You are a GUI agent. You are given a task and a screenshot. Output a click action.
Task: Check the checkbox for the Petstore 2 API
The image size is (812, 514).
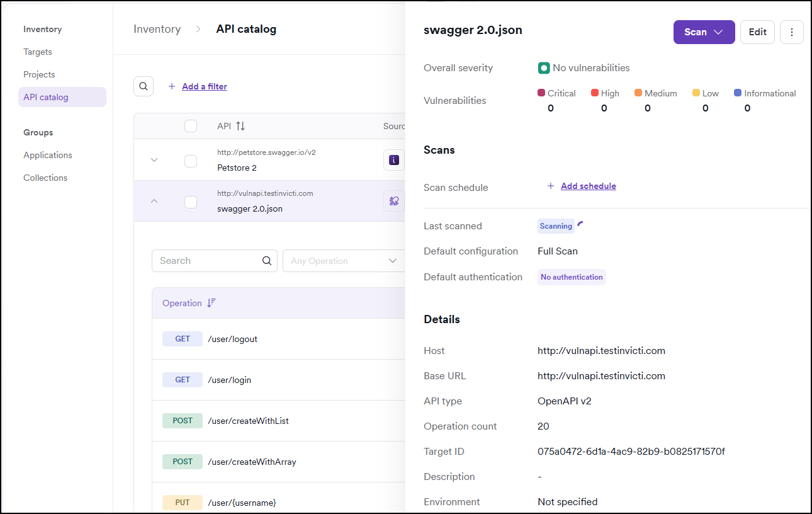pyautogui.click(x=191, y=160)
